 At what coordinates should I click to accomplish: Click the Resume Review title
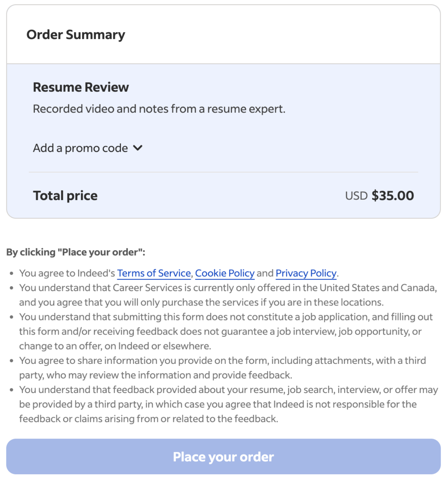point(81,87)
